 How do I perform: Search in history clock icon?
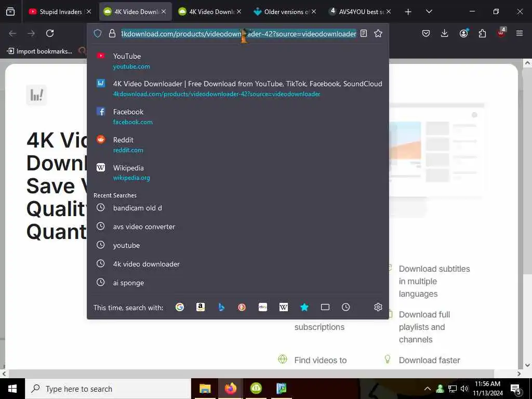(345, 308)
